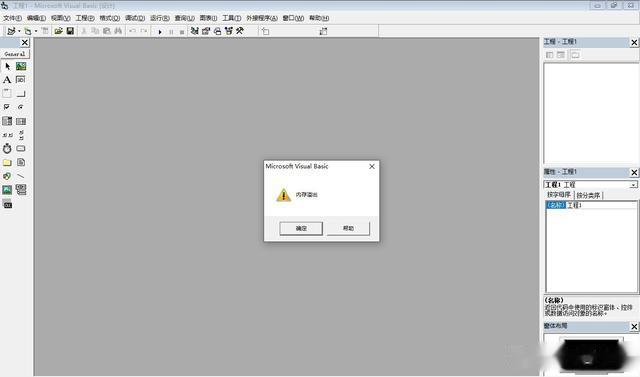Click the (名称) property value field
Image resolution: width=640 pixels, height=377 pixels.
(601, 205)
